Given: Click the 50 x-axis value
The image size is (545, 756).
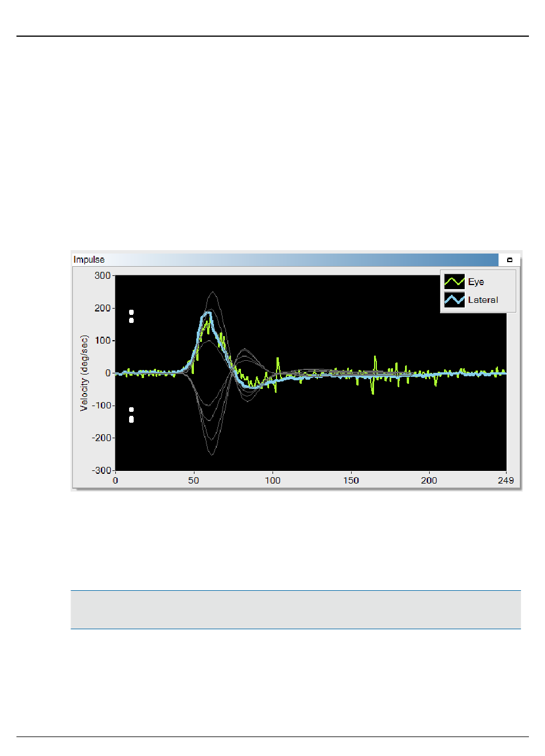Looking at the screenshot, I should pos(194,481).
